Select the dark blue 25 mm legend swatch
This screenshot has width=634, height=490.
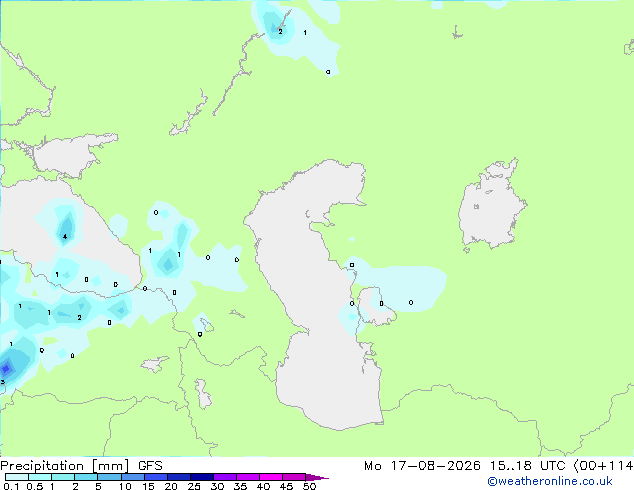[202, 477]
